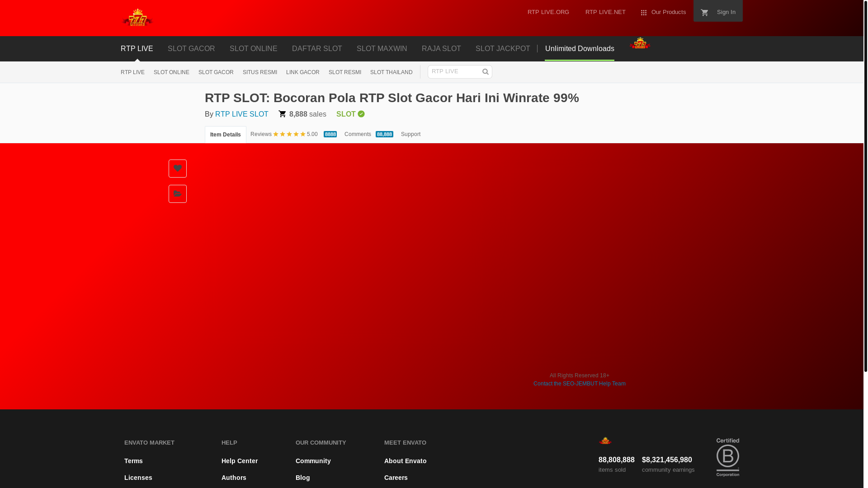This screenshot has height=488, width=868.
Task: Click the 777 logo beside Unlimited Downloads
Action: [640, 43]
